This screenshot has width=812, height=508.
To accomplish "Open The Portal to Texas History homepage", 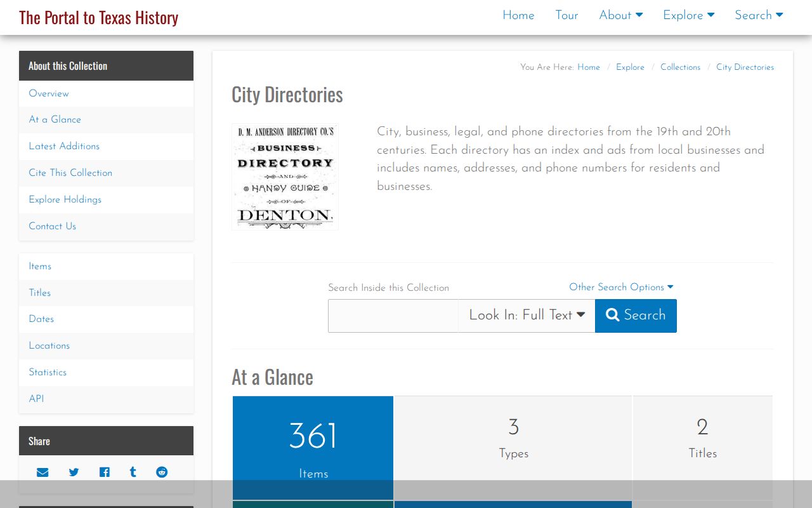I will coord(98,17).
